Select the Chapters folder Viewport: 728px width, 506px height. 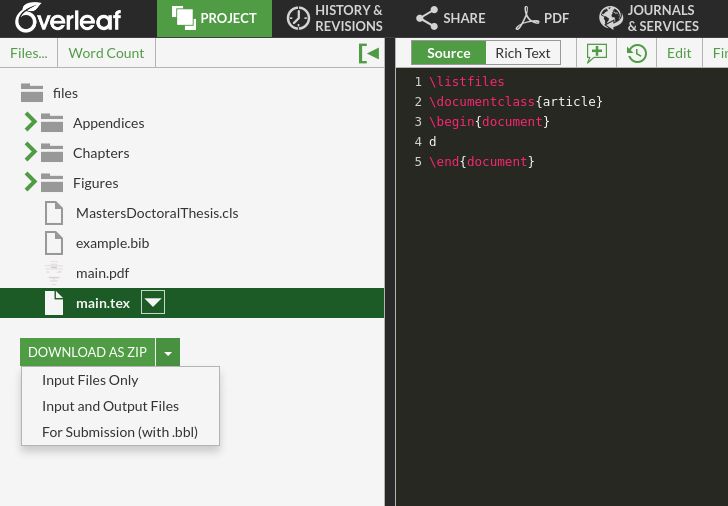coord(101,153)
